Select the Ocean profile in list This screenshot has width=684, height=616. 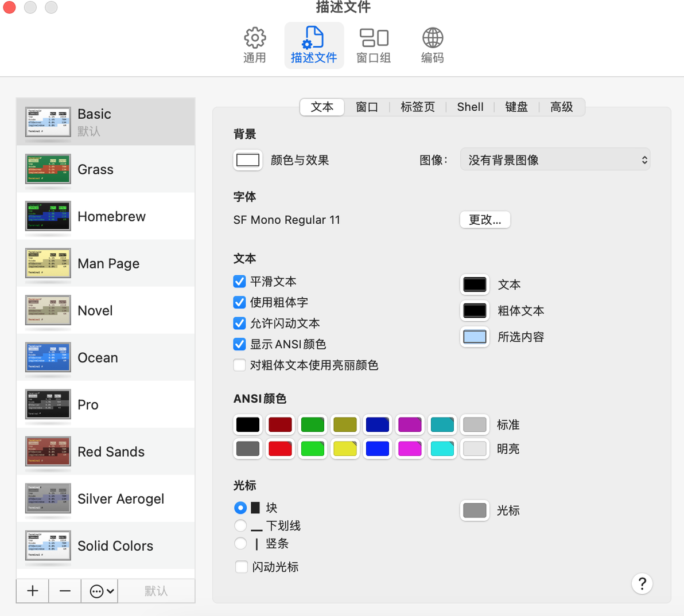(106, 357)
